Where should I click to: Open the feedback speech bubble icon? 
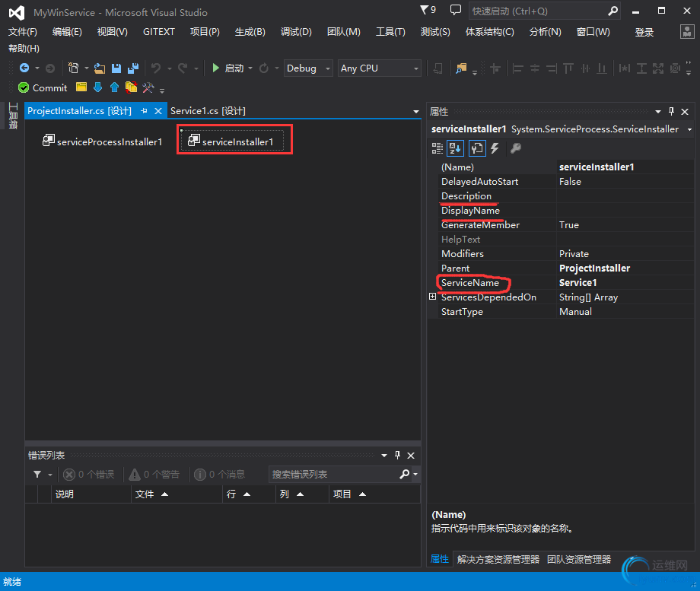(x=456, y=11)
